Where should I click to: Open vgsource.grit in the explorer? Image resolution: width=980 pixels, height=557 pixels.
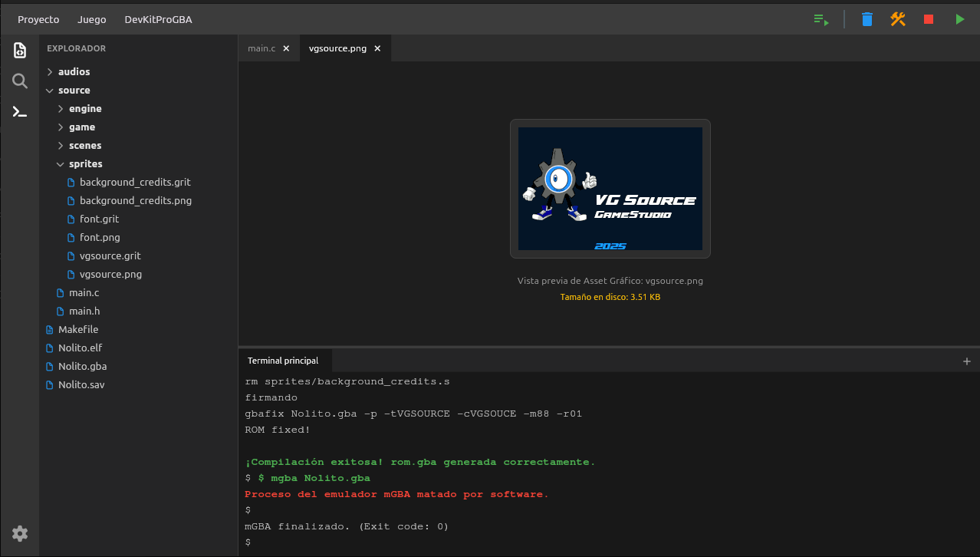point(110,256)
